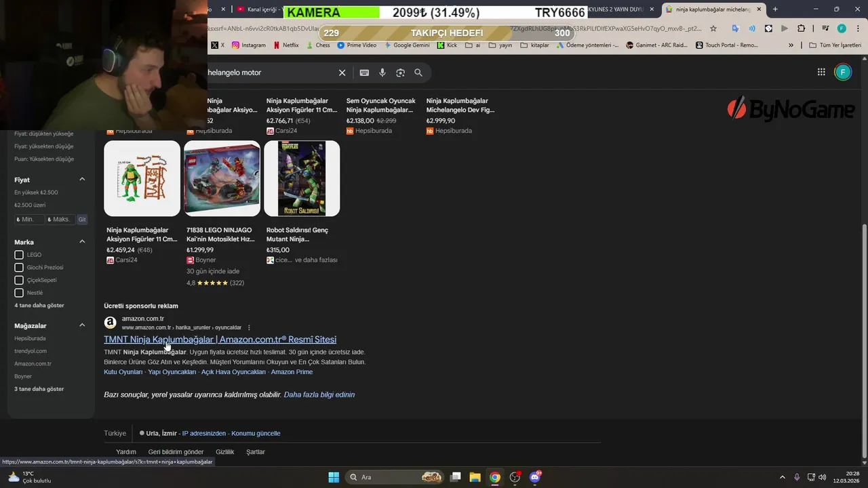Open the Chrome three-dot menu

857,28
